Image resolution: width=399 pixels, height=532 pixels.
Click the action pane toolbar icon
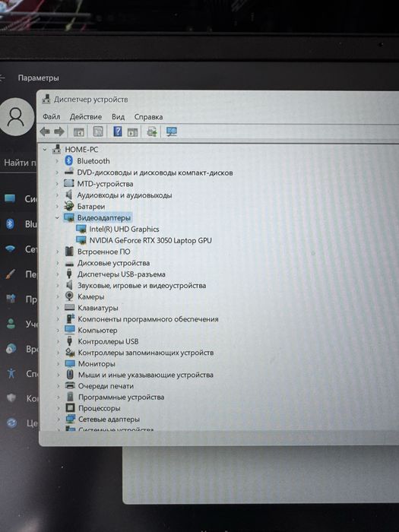tap(132, 131)
